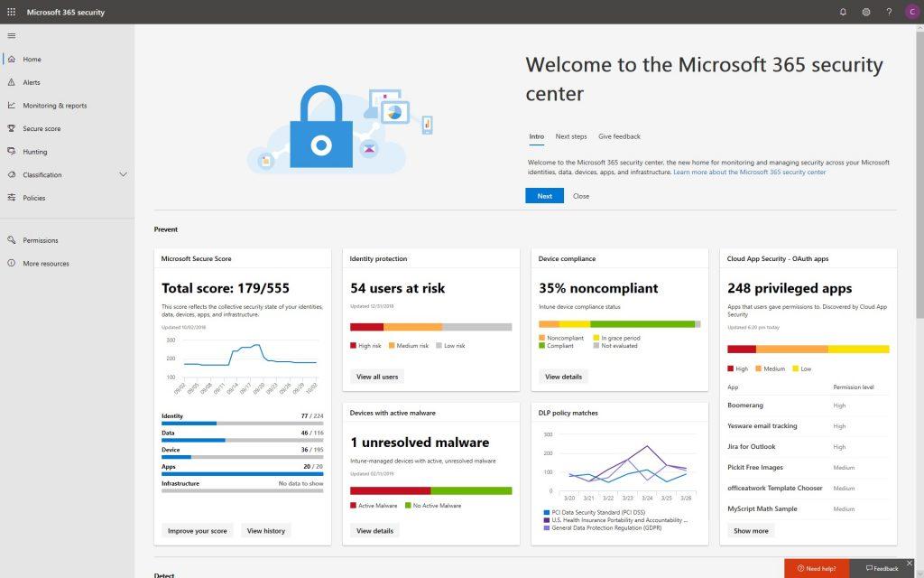
Task: Open Permissions in the left navigation
Action: 42,239
